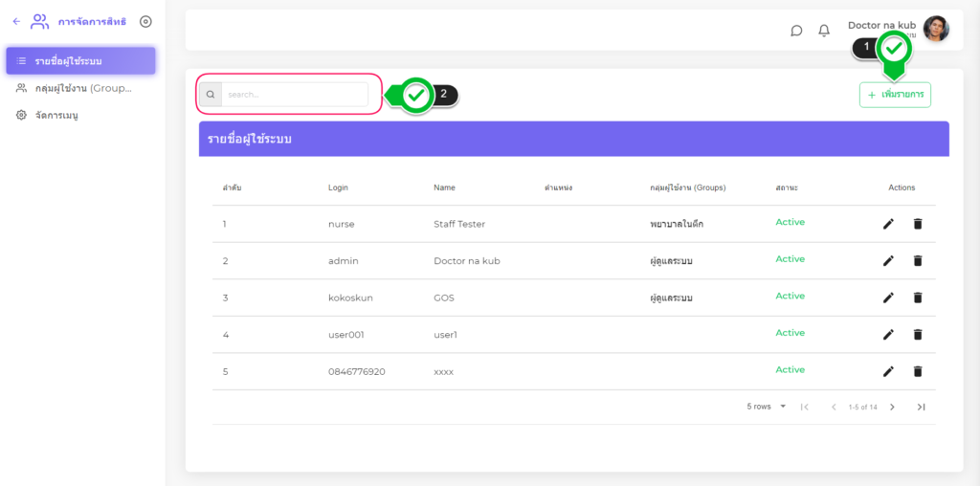Delete the nurse user row
Viewport: 980px width, 486px height.
[918, 224]
